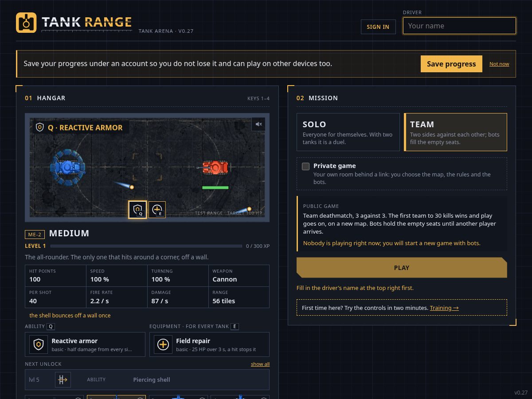Click the TURNING 100 % stat cell

178,276
